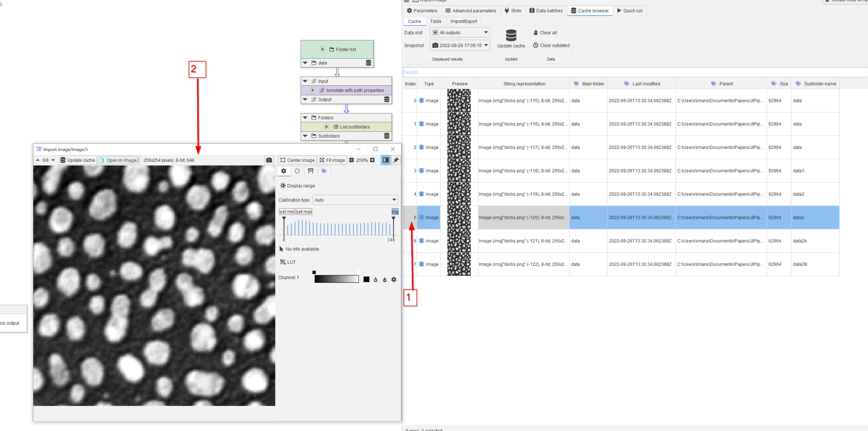Image resolution: width=868 pixels, height=431 pixels.
Task: Click the zoom out minus icon
Action: (x=352, y=160)
